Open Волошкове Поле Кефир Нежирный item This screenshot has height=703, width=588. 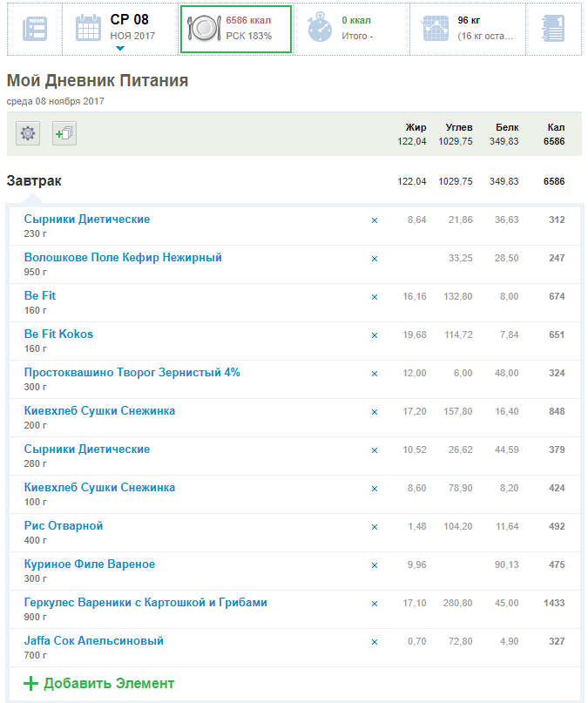click(123, 258)
